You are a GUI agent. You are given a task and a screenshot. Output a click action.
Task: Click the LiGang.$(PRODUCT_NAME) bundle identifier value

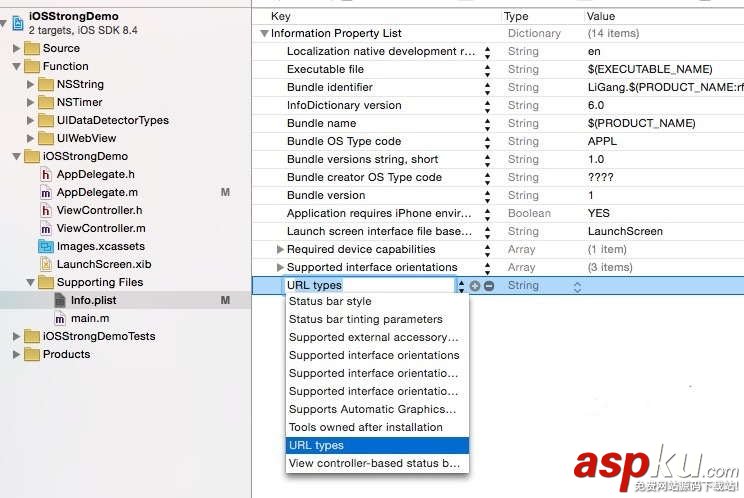(x=665, y=88)
